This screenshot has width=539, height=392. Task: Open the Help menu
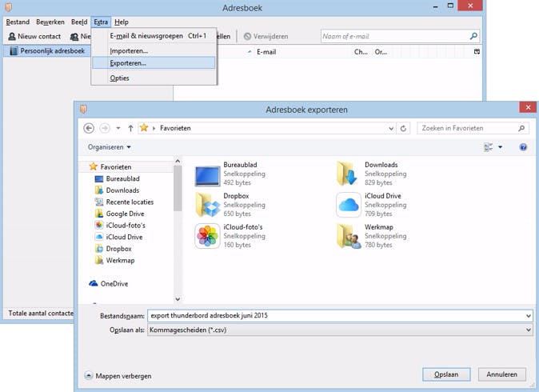tap(122, 22)
